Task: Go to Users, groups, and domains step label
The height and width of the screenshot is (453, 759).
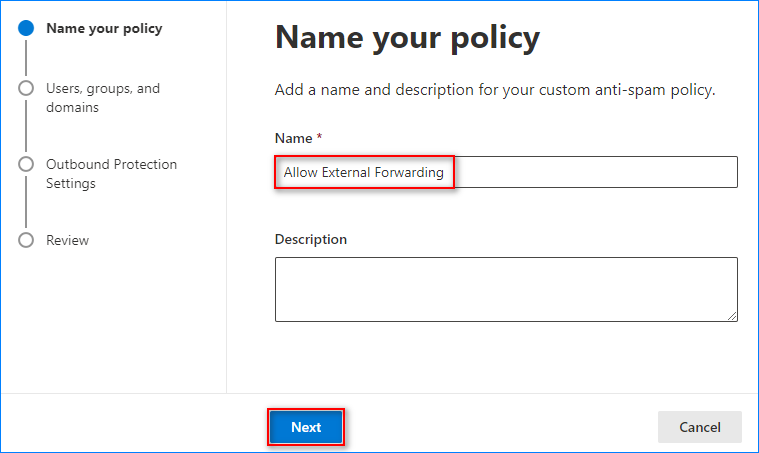Action: coord(103,98)
